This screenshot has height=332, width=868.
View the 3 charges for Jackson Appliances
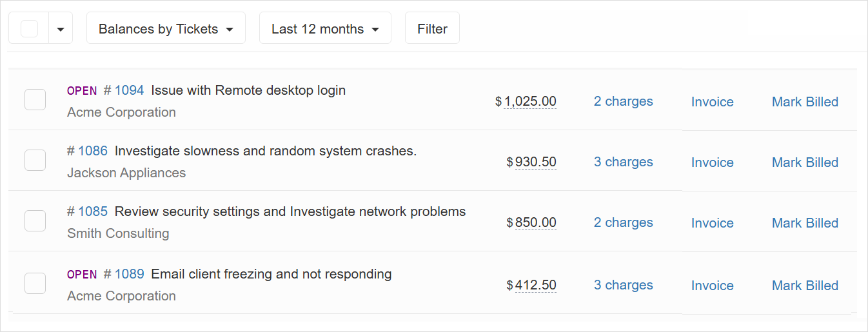623,162
